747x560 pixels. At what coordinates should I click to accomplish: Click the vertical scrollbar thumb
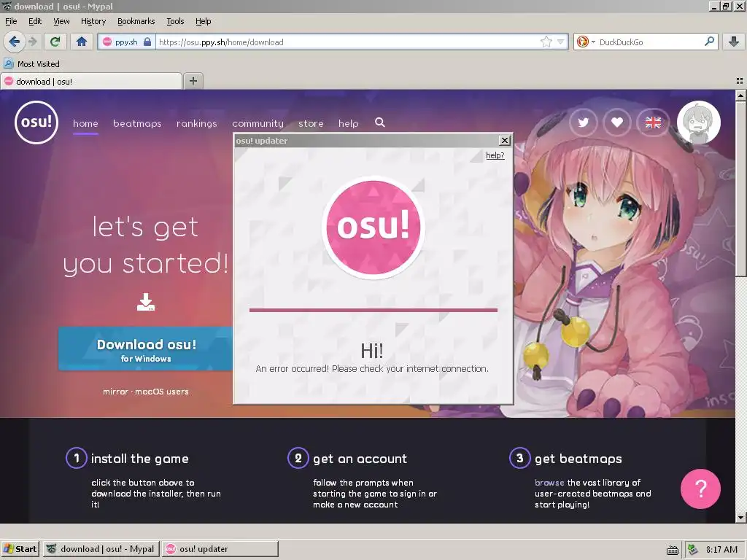[x=740, y=189]
